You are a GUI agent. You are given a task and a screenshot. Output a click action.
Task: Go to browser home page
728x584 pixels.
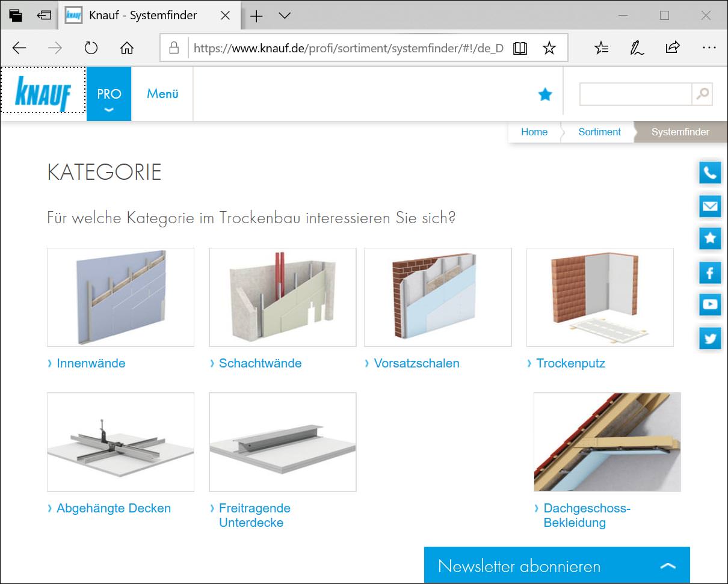(x=126, y=48)
